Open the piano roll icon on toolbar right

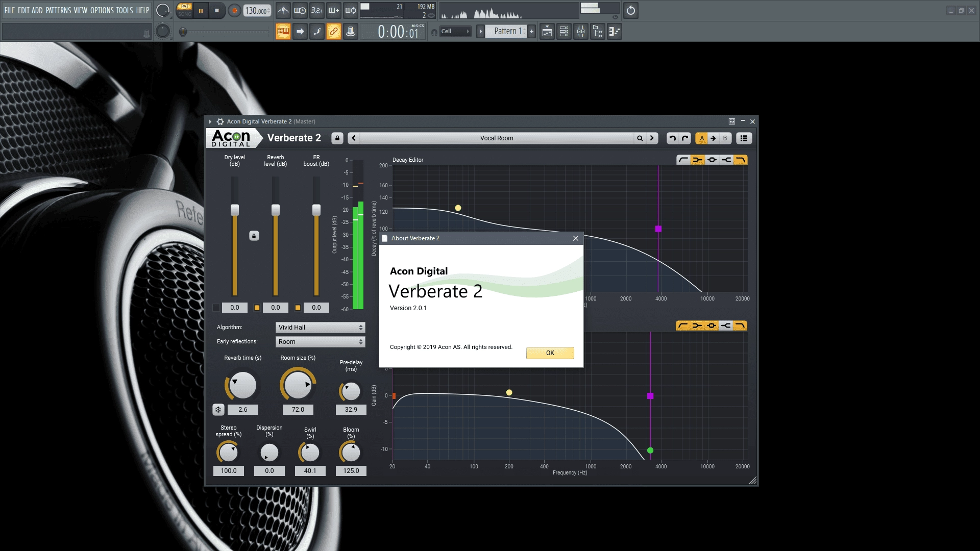coord(615,32)
